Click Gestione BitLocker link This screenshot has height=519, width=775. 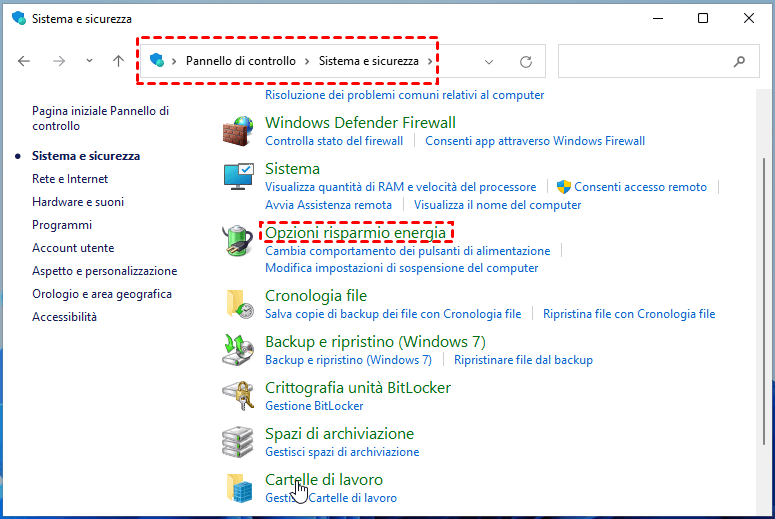click(314, 406)
